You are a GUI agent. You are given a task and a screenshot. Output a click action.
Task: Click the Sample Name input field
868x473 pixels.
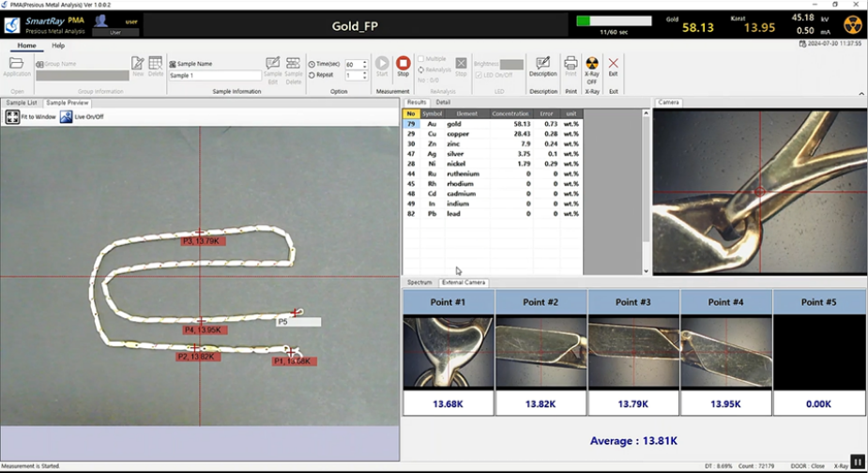point(214,75)
